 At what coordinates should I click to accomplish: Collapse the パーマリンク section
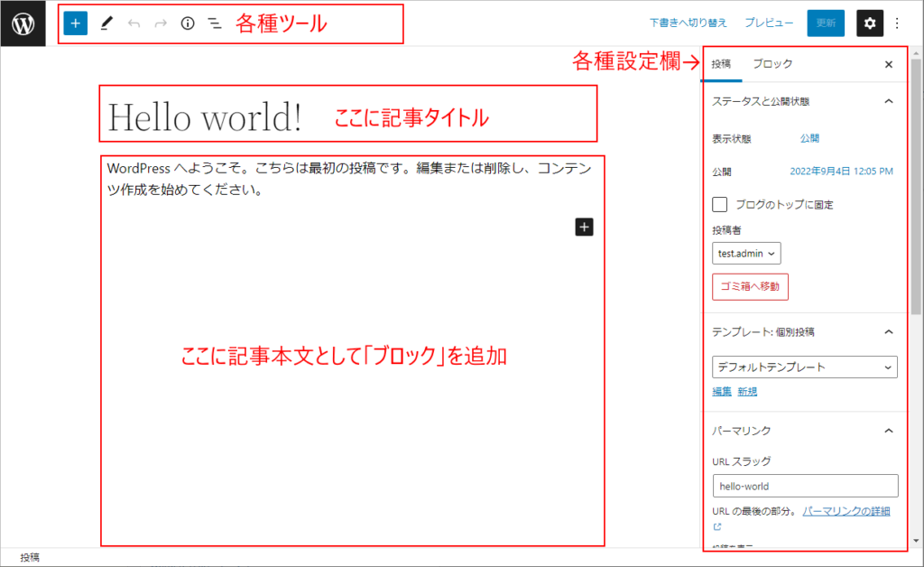[x=888, y=431]
